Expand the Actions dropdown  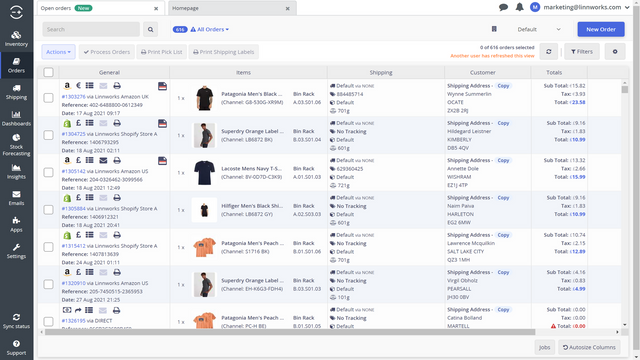(x=58, y=52)
